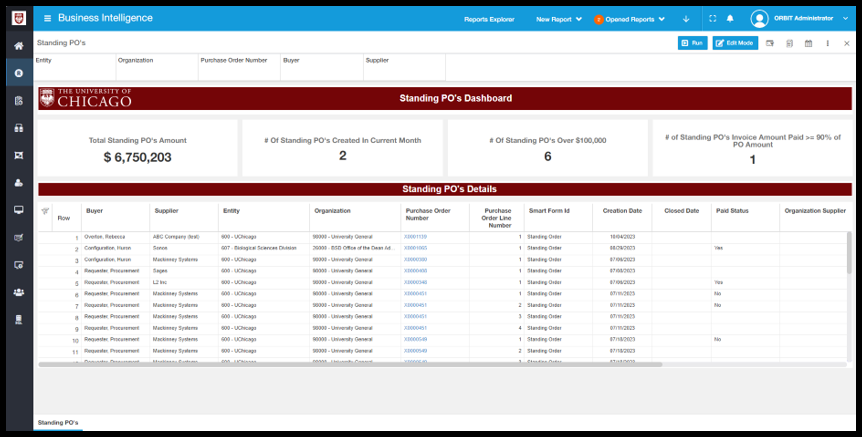Image resolution: width=862 pixels, height=437 pixels.
Task: Click the filter icon in table header
Action: click(45, 211)
